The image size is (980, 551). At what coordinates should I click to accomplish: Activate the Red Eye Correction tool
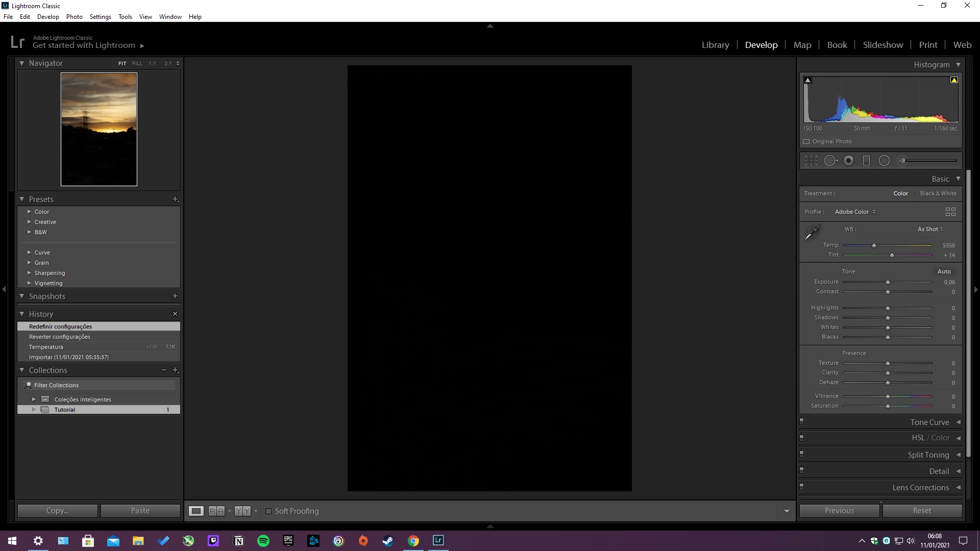pyautogui.click(x=848, y=161)
